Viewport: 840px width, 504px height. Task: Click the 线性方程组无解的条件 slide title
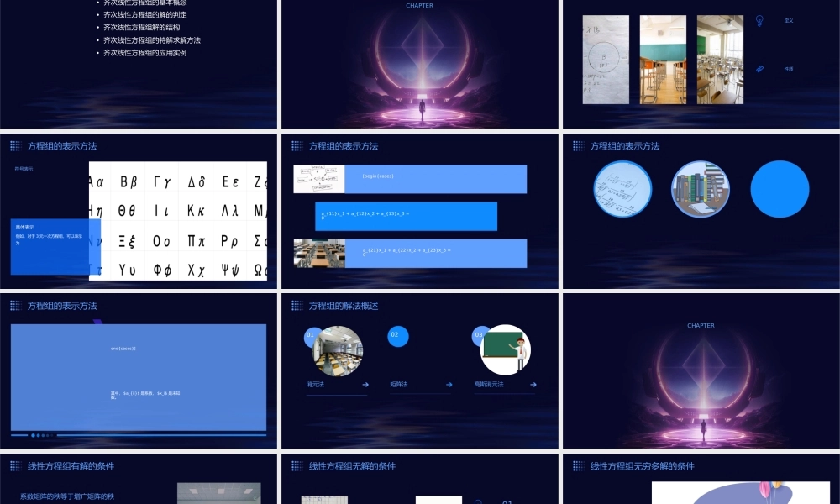(352, 466)
